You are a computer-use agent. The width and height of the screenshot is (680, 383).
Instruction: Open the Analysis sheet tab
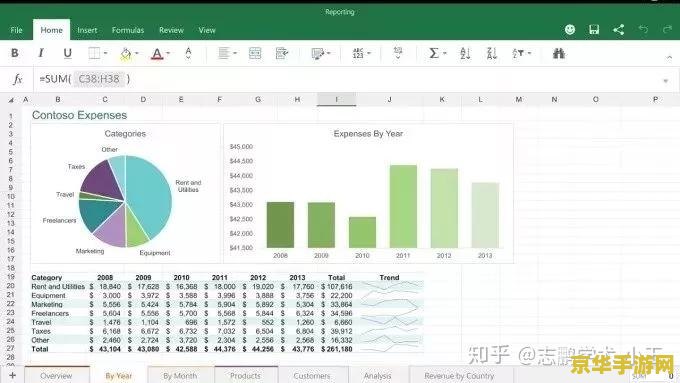(377, 376)
